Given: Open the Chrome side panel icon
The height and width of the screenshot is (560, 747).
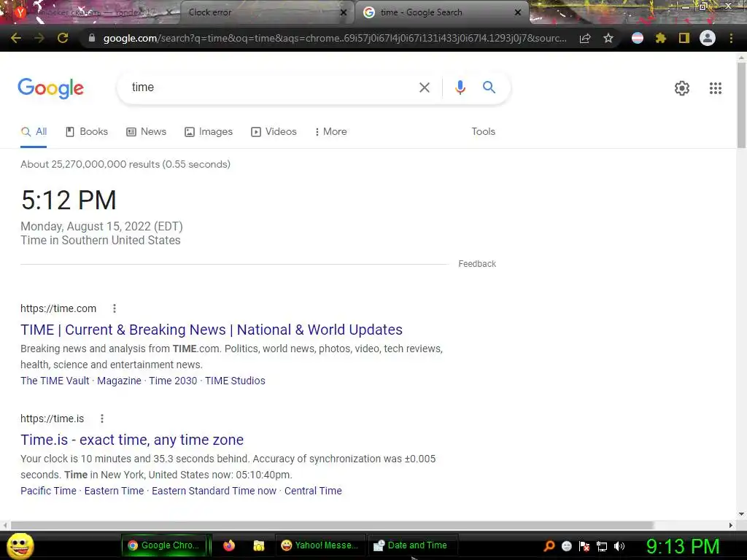Looking at the screenshot, I should click(x=684, y=38).
